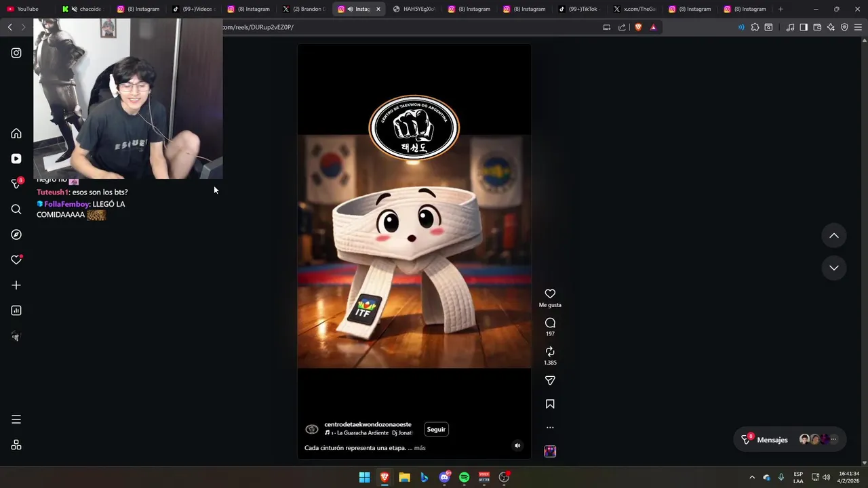Click avatars beside Mensajes
The height and width of the screenshot is (488, 868).
(818, 439)
